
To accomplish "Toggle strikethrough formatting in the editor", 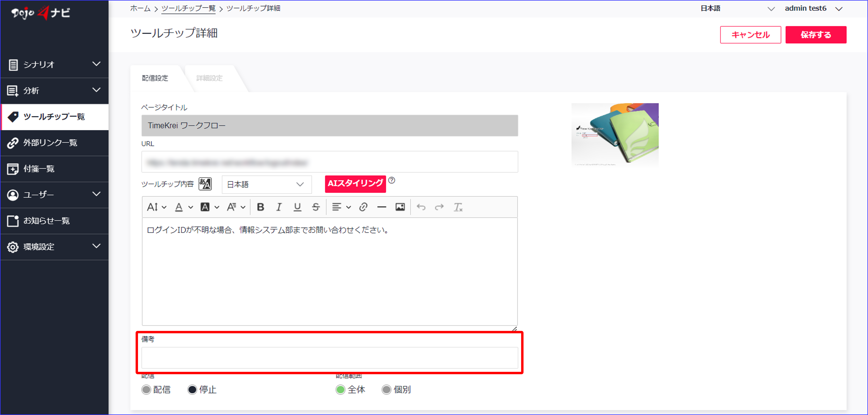I will click(316, 207).
